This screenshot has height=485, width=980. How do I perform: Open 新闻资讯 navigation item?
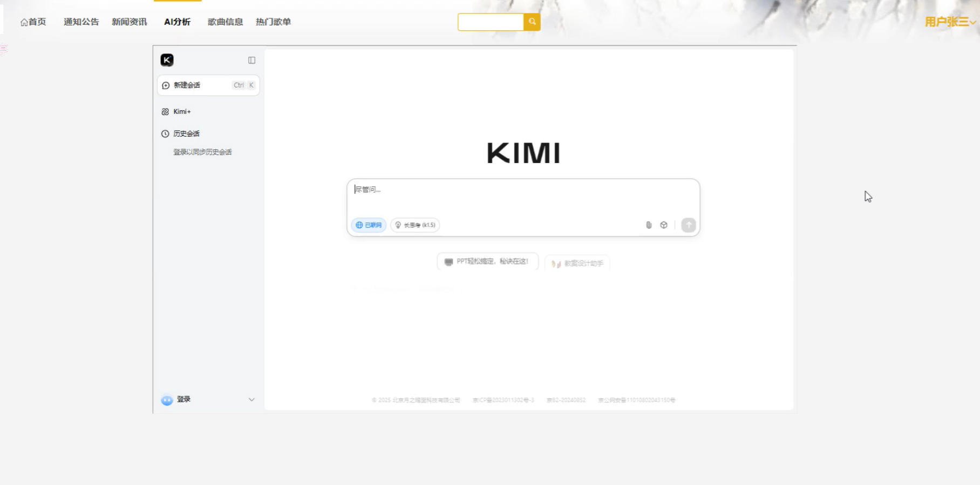pyautogui.click(x=130, y=22)
